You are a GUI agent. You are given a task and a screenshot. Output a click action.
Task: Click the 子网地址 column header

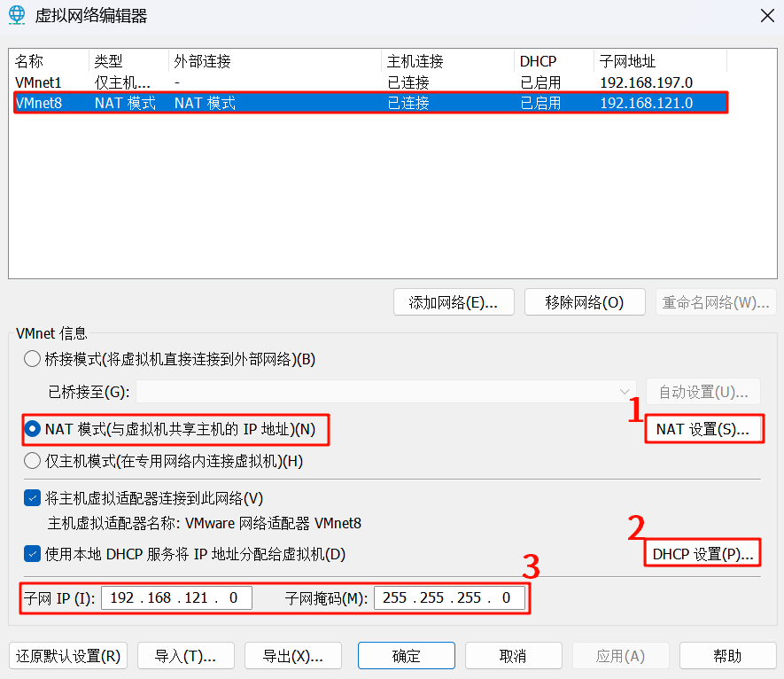[x=627, y=61]
